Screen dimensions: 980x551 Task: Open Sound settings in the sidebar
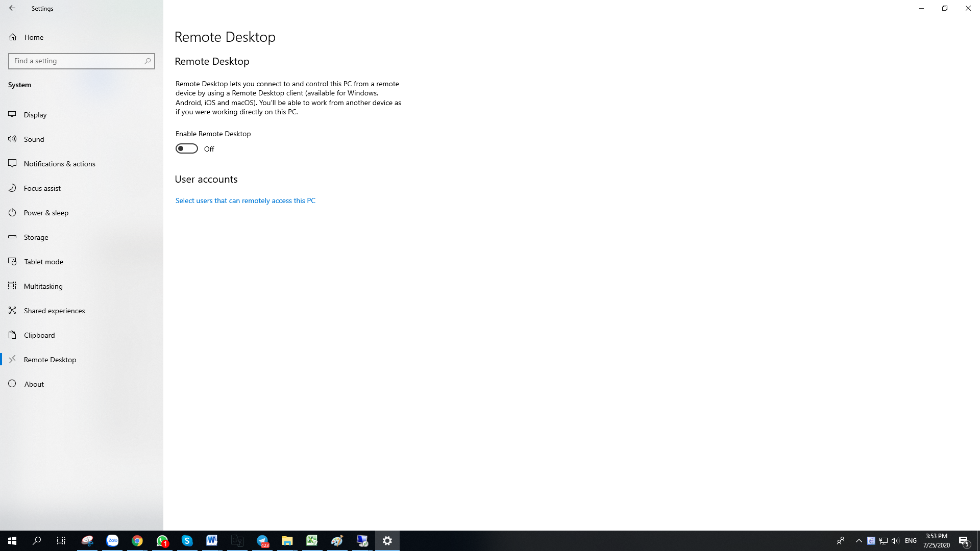point(34,139)
